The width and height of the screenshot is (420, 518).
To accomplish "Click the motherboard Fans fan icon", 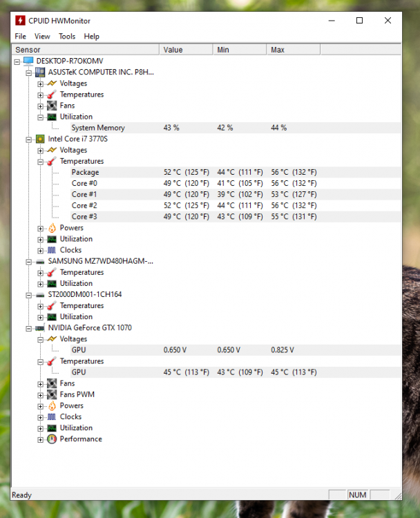I will point(52,106).
